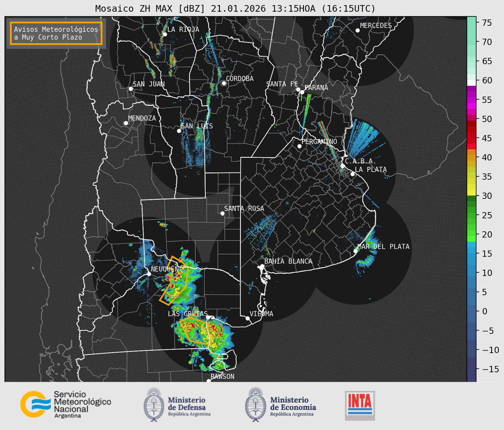Click the INTA logo
504x430 pixels.
coord(360,405)
